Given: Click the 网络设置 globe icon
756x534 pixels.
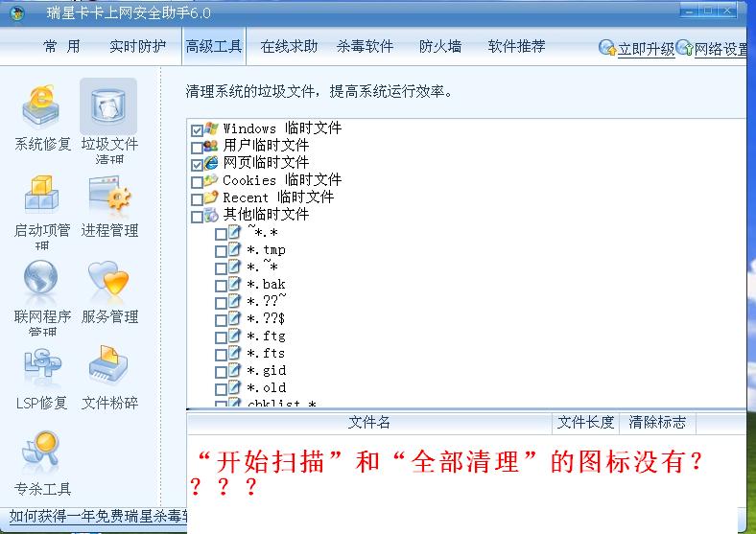Looking at the screenshot, I should pyautogui.click(x=685, y=48).
